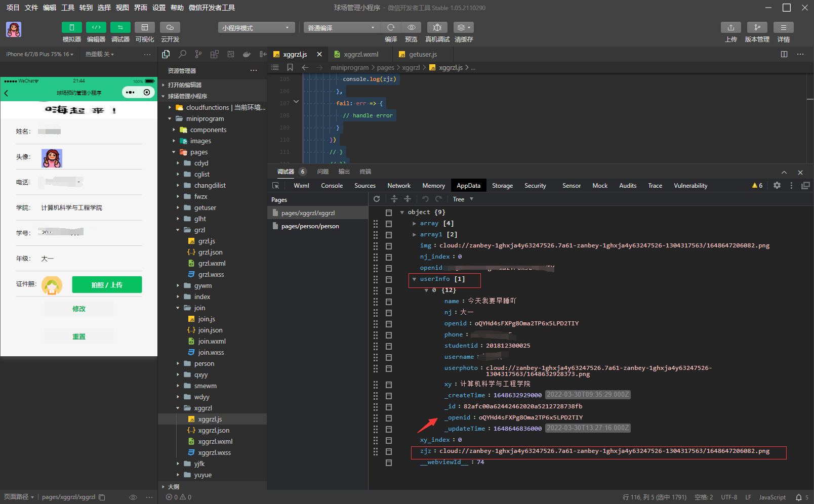Switch to the Console devtools tab
This screenshot has height=504, width=814.
(x=332, y=186)
